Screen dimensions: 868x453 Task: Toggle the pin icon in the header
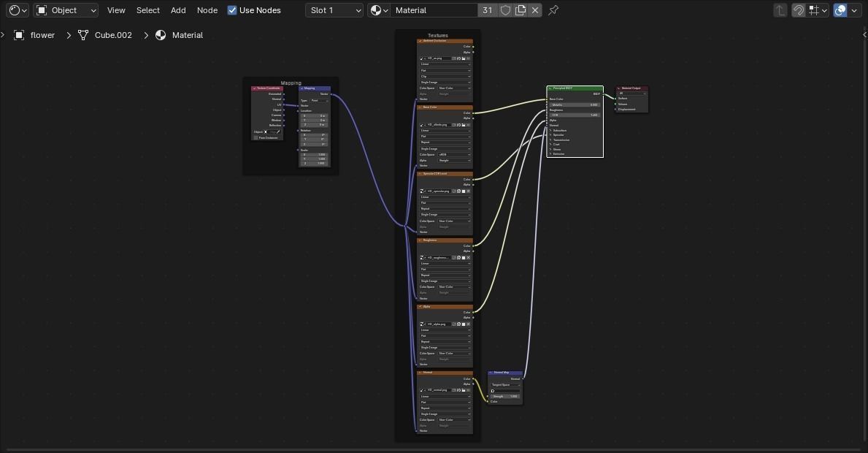coord(553,10)
